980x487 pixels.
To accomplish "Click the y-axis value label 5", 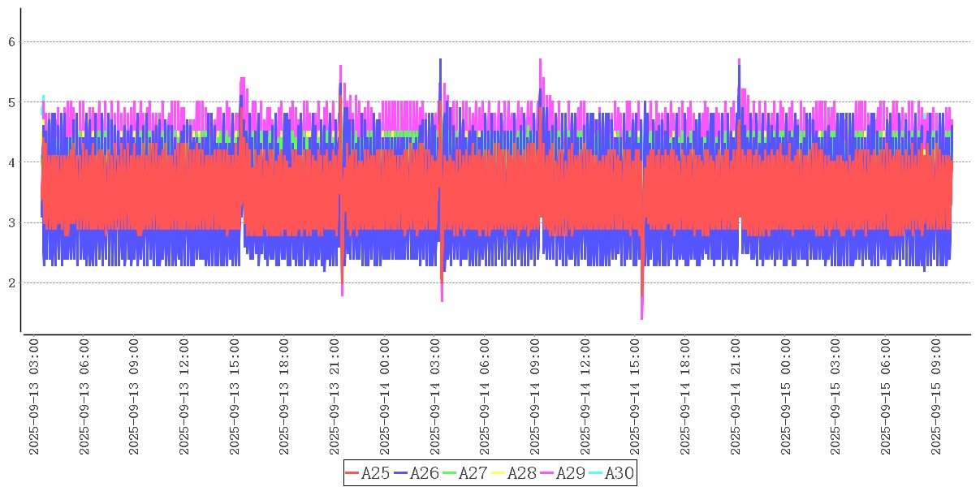I will coord(12,102).
